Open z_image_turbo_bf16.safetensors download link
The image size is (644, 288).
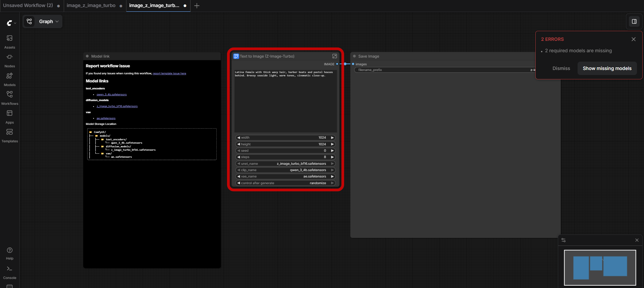click(x=117, y=106)
